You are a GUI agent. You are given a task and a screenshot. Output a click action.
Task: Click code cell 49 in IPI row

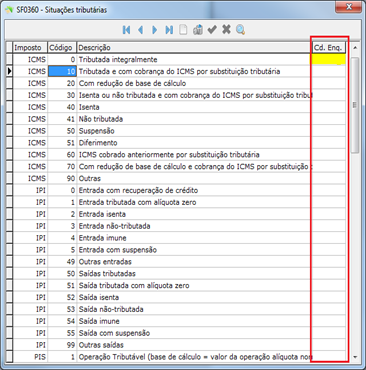click(x=62, y=262)
